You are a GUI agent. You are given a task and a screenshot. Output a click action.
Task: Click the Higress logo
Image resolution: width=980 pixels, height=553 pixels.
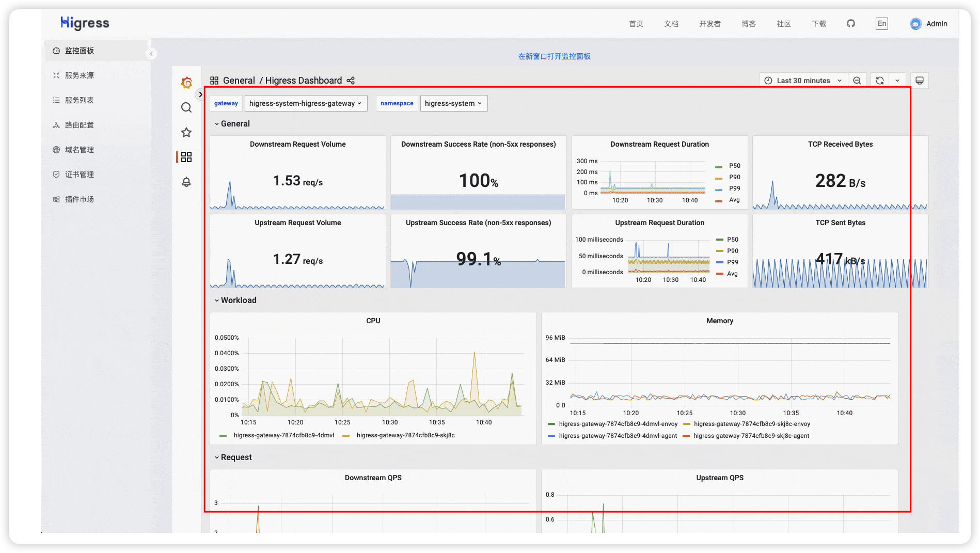[85, 23]
